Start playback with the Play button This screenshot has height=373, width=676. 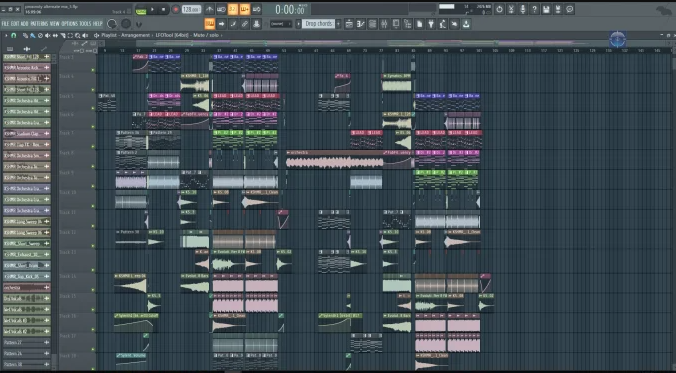tap(152, 9)
